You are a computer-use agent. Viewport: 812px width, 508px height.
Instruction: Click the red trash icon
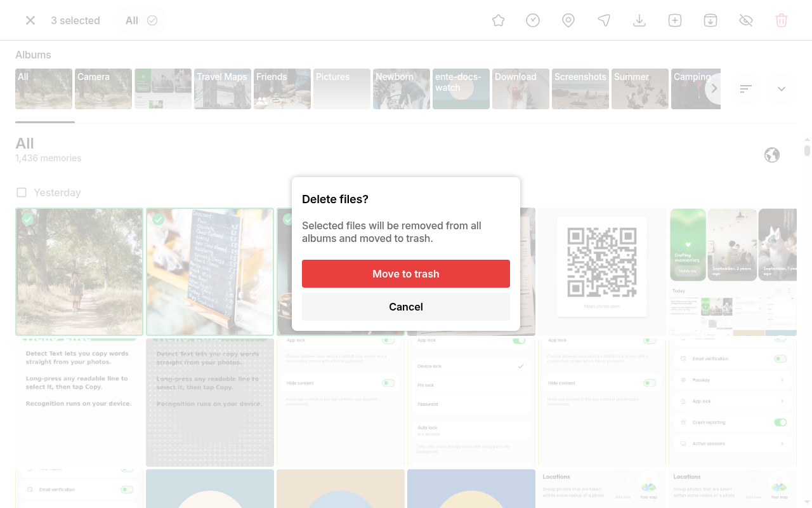point(782,20)
